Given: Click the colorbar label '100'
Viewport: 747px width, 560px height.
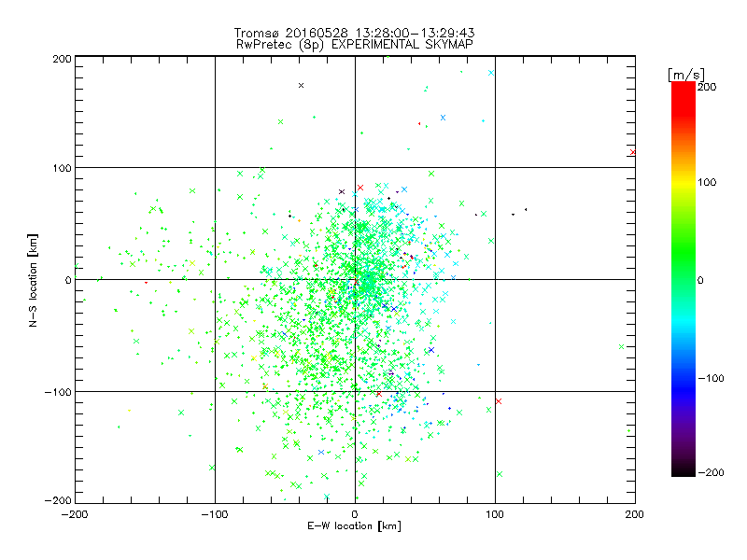Looking at the screenshot, I should click(707, 182).
